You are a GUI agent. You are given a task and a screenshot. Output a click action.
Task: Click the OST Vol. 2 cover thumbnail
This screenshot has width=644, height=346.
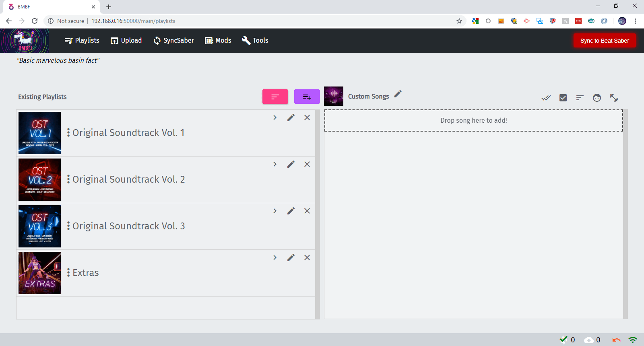(39, 179)
